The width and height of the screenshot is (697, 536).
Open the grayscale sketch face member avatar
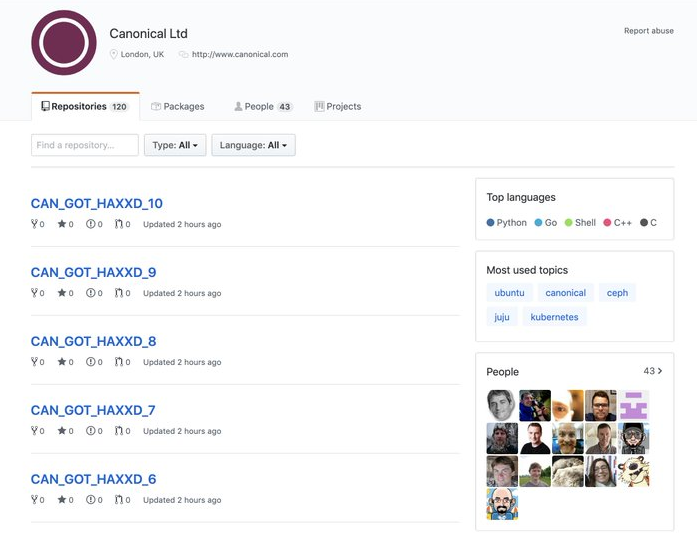click(x=502, y=405)
